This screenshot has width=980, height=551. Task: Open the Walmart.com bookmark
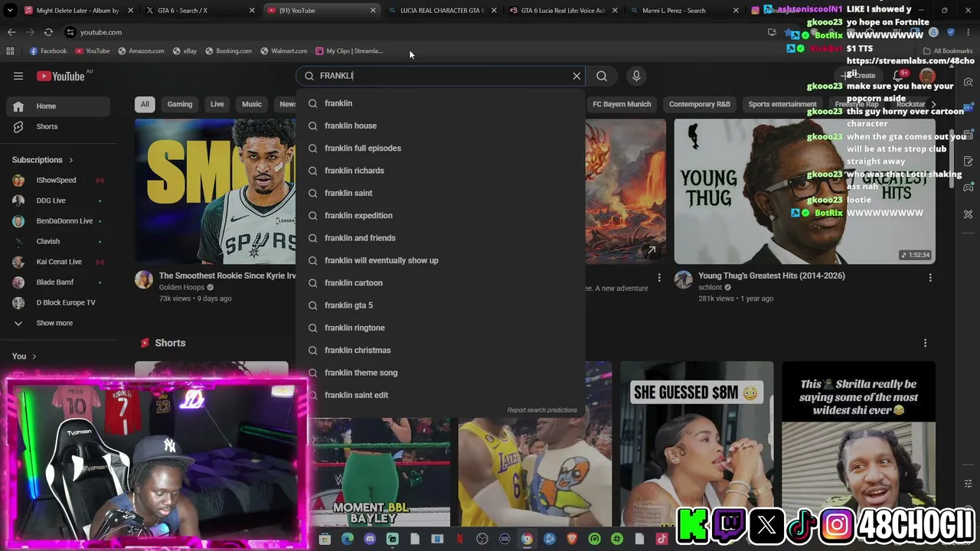click(284, 51)
